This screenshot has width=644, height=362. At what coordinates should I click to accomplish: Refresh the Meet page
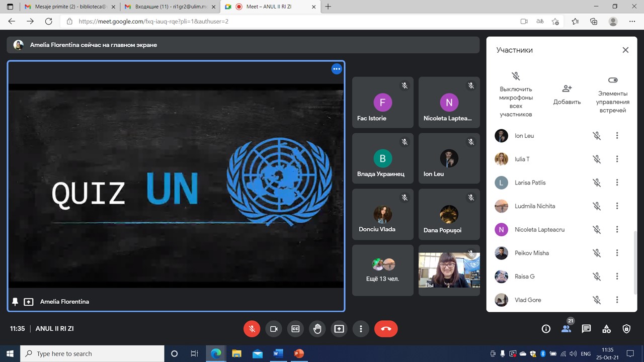[48, 21]
